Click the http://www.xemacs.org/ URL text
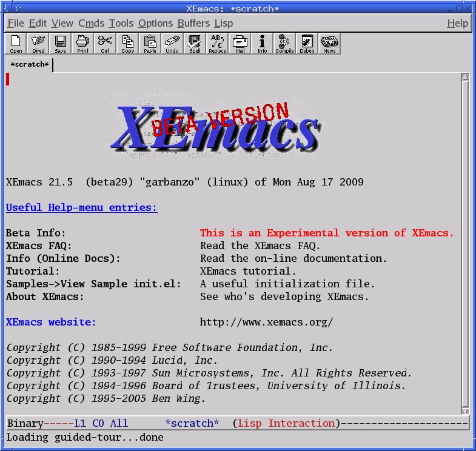 point(267,322)
